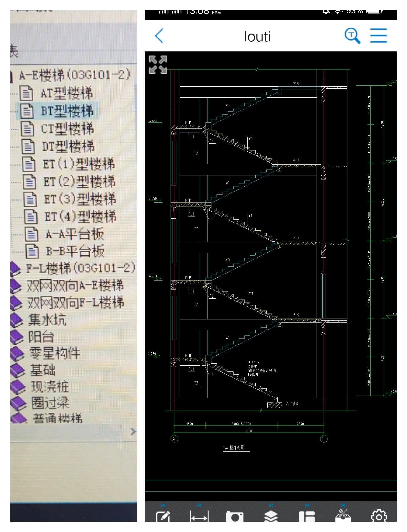Click the purple book icon beside 基础
This screenshot has height=532, width=407.
(18, 371)
